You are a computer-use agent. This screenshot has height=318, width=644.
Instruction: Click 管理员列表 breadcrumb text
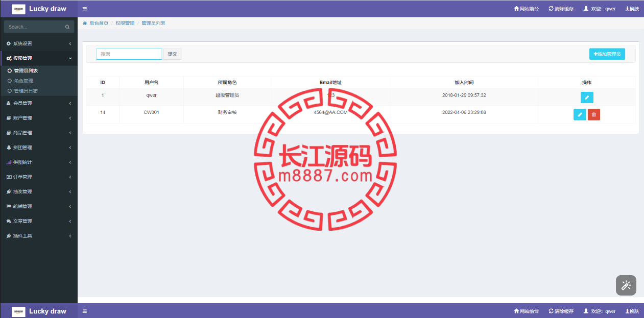coord(153,23)
